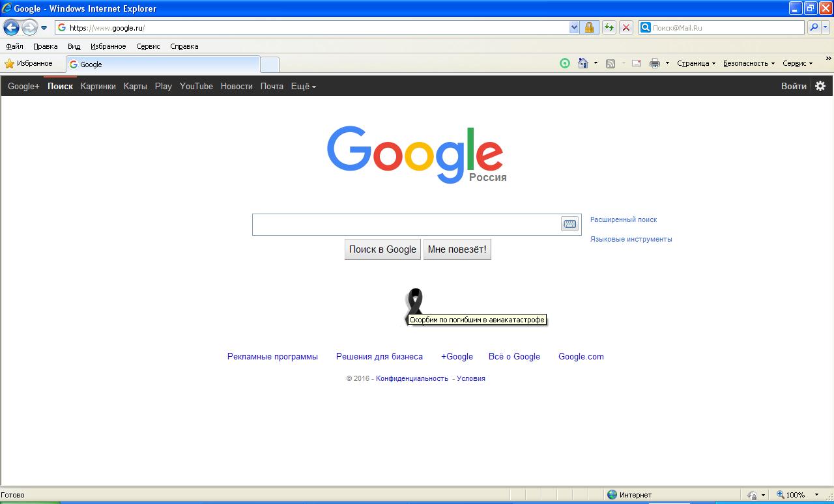Image resolution: width=834 pixels, height=504 pixels.
Task: Go to the home page icon
Action: click(x=583, y=63)
